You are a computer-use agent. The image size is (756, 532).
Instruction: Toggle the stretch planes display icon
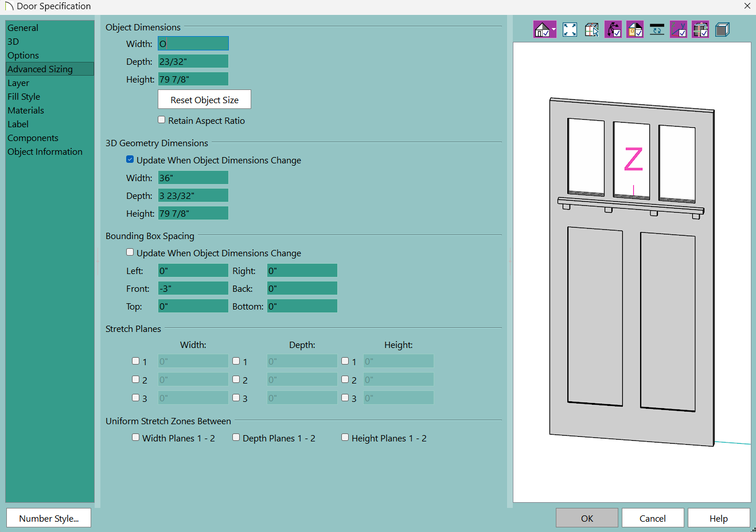700,30
